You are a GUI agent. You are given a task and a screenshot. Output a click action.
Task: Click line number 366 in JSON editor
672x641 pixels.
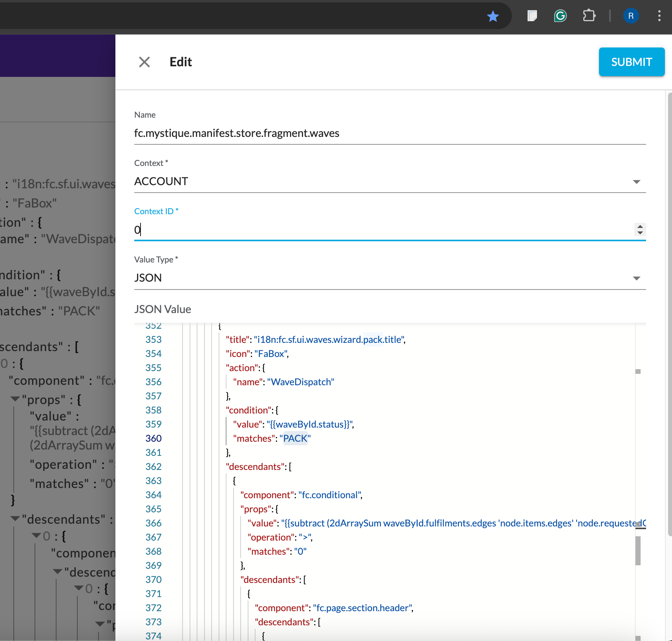(153, 523)
